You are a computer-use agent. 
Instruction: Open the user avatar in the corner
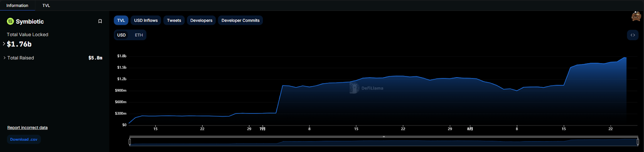[636, 16]
